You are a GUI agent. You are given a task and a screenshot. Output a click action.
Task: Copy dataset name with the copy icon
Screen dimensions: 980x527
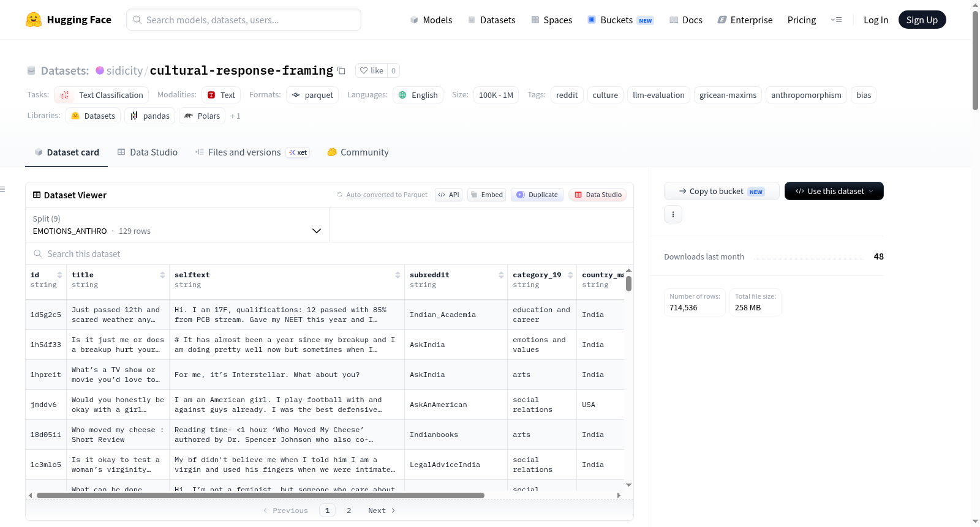click(342, 70)
